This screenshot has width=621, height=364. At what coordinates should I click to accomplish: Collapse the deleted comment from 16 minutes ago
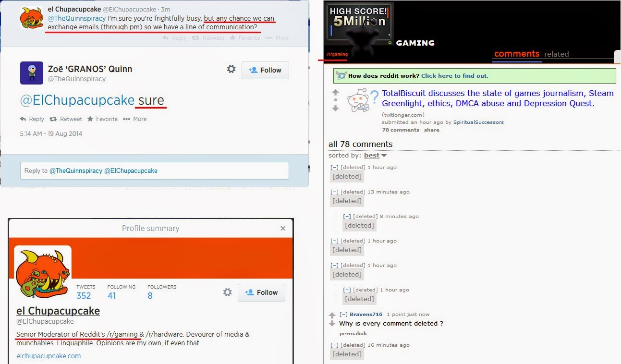pos(335,345)
